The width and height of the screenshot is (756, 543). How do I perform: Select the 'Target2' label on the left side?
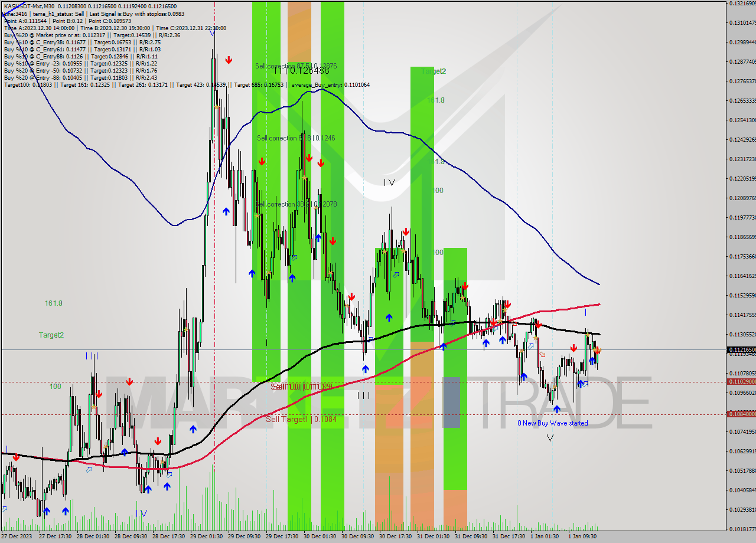[51, 335]
